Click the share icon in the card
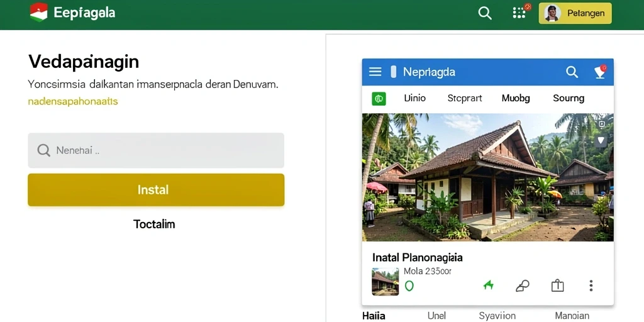The width and height of the screenshot is (644, 322). (557, 286)
